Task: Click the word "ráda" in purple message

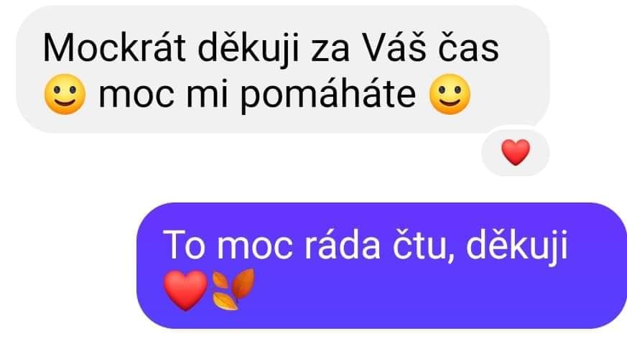Action: point(342,245)
